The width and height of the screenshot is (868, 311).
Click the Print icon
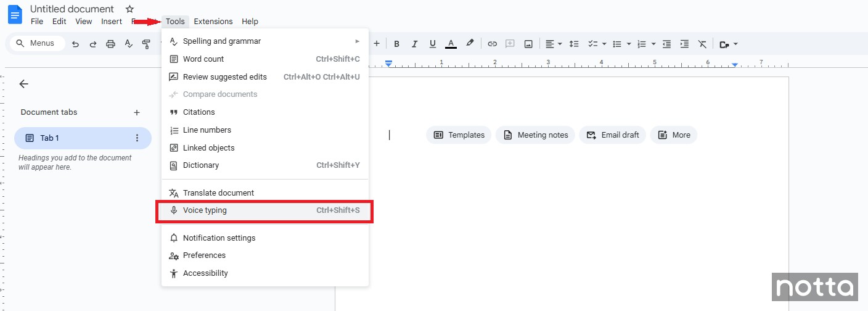[x=111, y=44]
